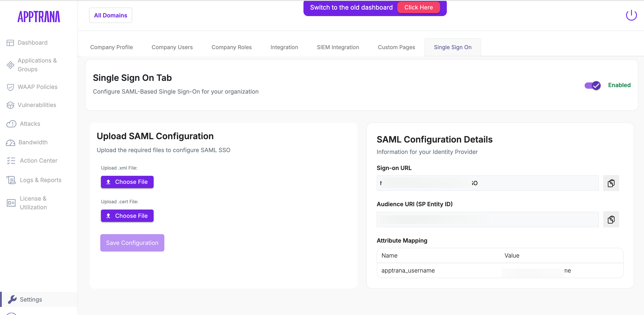Copy the Audience URI with clipboard icon
Screen dimensions: 644x315
pos(611,219)
